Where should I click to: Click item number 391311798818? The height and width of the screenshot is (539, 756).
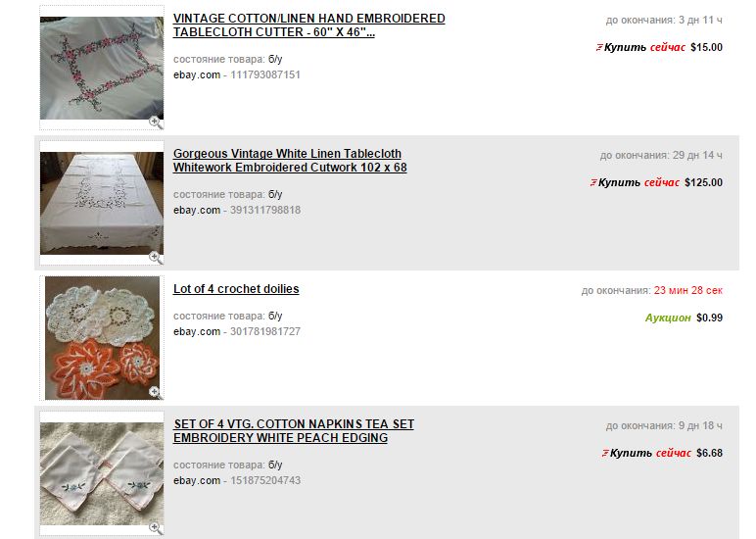click(x=265, y=210)
